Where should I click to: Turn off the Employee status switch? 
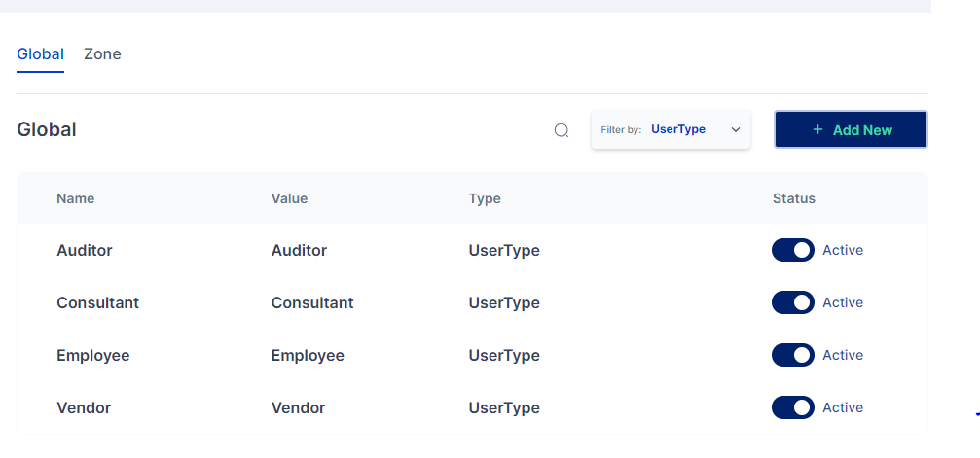click(x=792, y=355)
